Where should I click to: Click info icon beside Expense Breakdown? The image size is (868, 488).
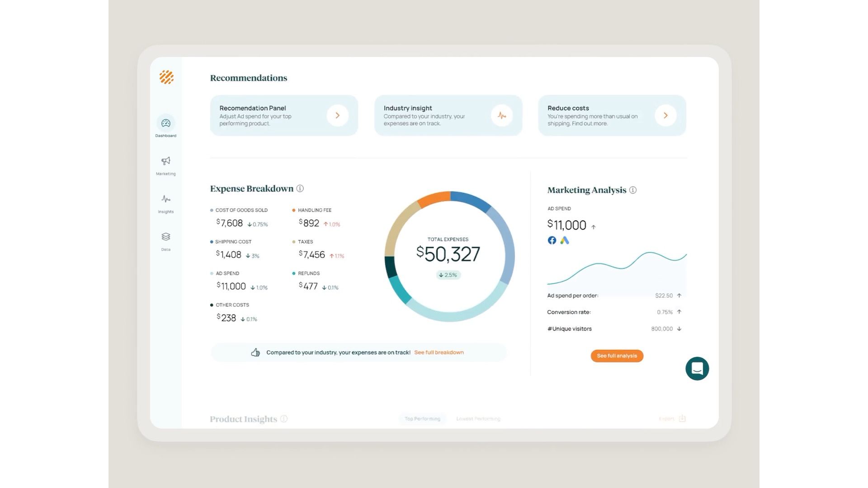(300, 188)
